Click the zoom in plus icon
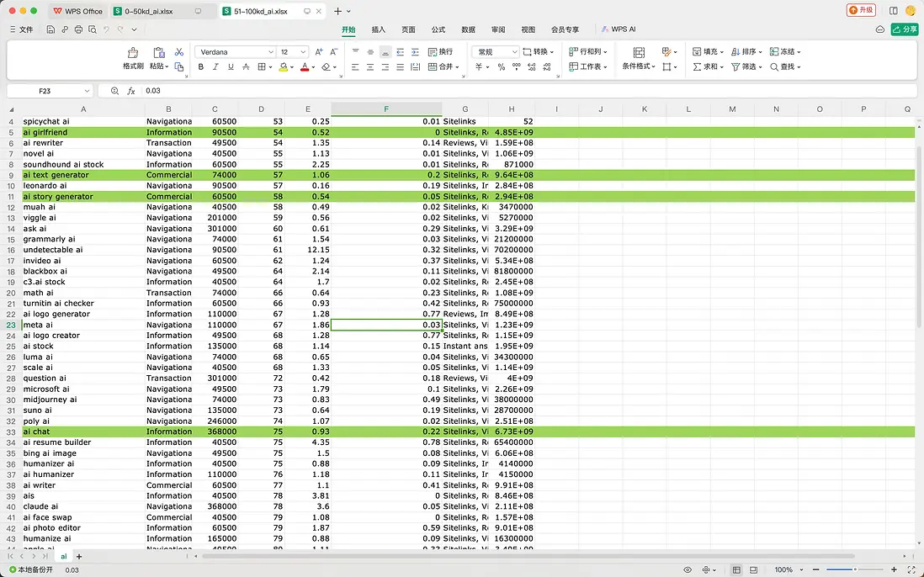 click(894, 570)
